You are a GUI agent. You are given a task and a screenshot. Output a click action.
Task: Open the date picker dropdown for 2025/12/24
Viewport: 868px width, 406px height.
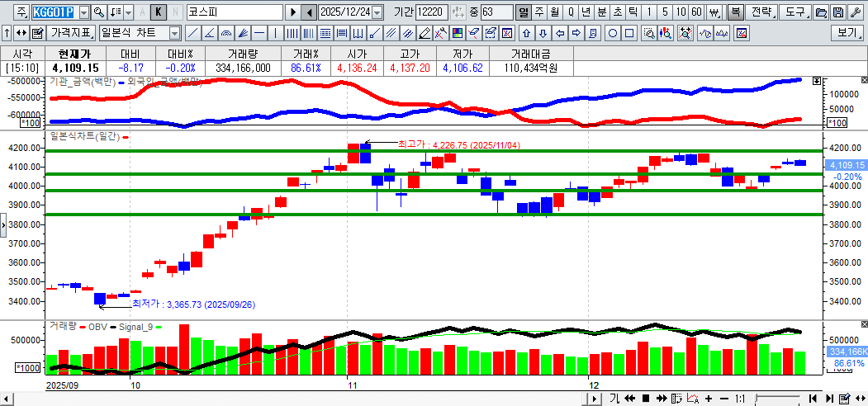(x=377, y=12)
